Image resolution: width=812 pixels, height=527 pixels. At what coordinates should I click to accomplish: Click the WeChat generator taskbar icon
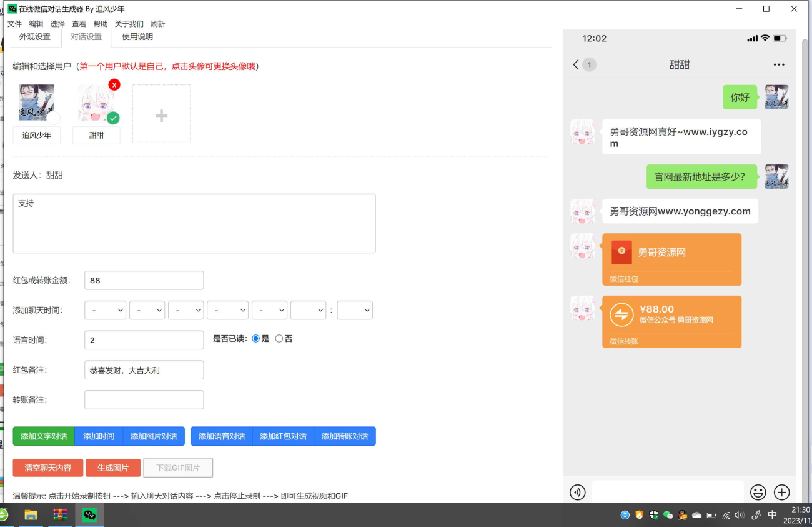point(90,515)
